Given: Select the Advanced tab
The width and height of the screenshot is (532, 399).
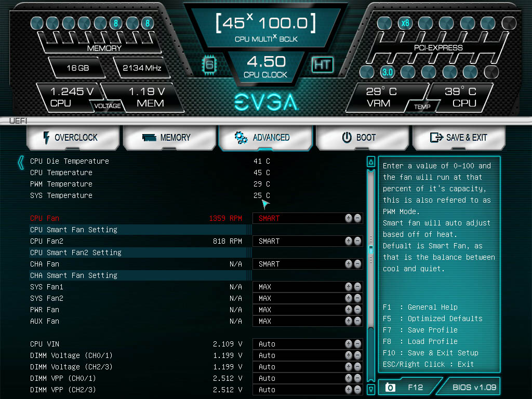Looking at the screenshot, I should pyautogui.click(x=265, y=137).
